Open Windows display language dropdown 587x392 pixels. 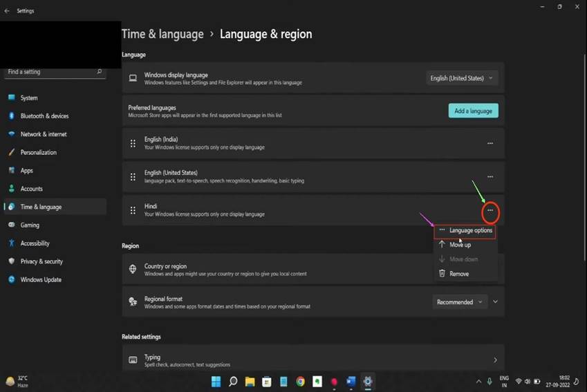pyautogui.click(x=462, y=78)
